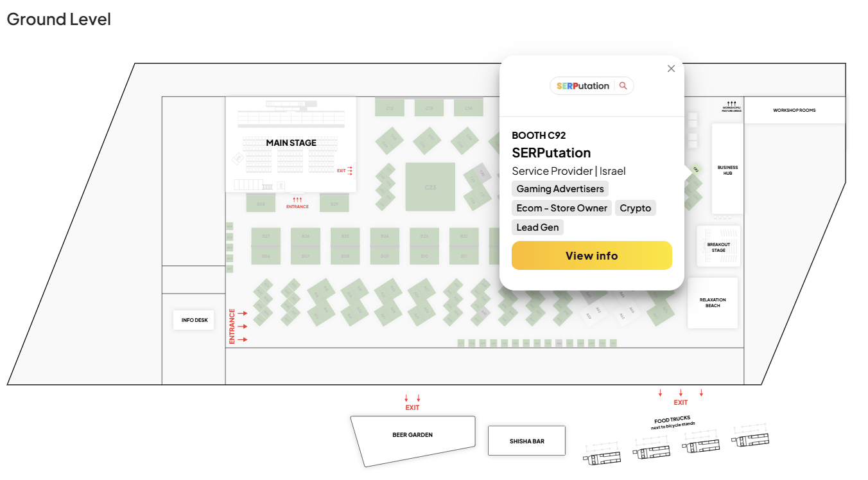The image size is (868, 480).
Task: Choose booth B26
Action: 306,236
